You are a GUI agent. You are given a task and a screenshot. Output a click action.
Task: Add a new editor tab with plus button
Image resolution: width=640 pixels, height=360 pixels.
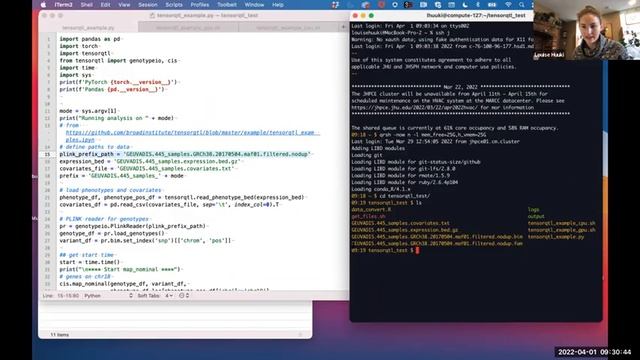point(343,27)
